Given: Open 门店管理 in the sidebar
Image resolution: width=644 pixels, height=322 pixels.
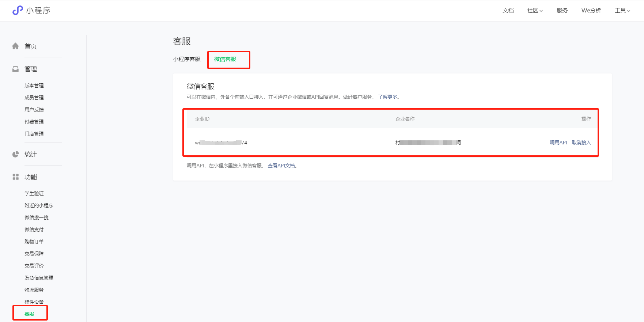Looking at the screenshot, I should click(34, 134).
